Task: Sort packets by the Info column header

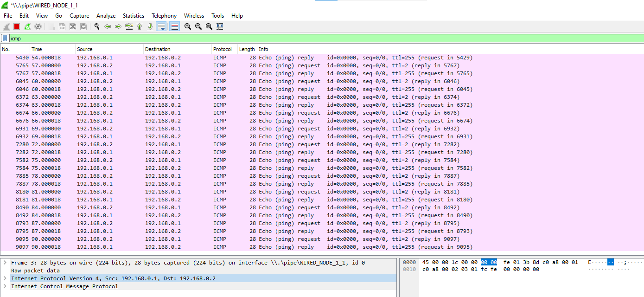Action: tap(450, 49)
